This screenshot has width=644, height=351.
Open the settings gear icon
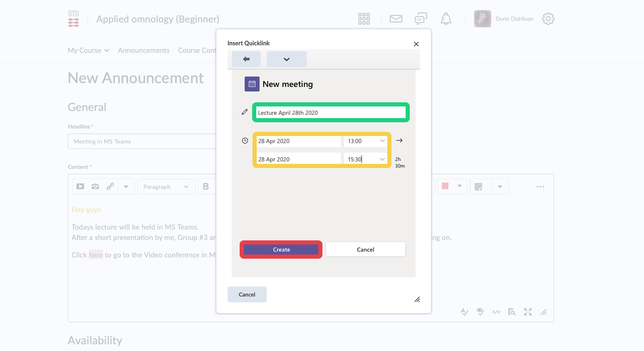coord(548,19)
